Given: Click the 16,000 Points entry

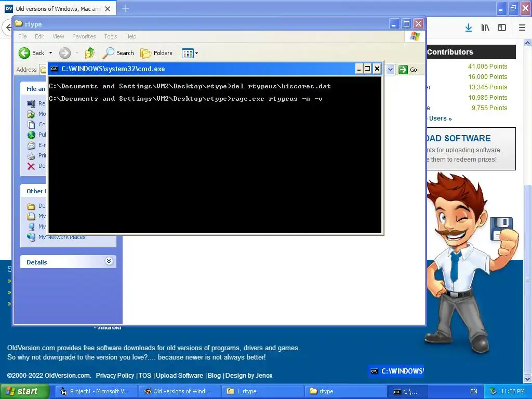Looking at the screenshot, I should tap(487, 77).
